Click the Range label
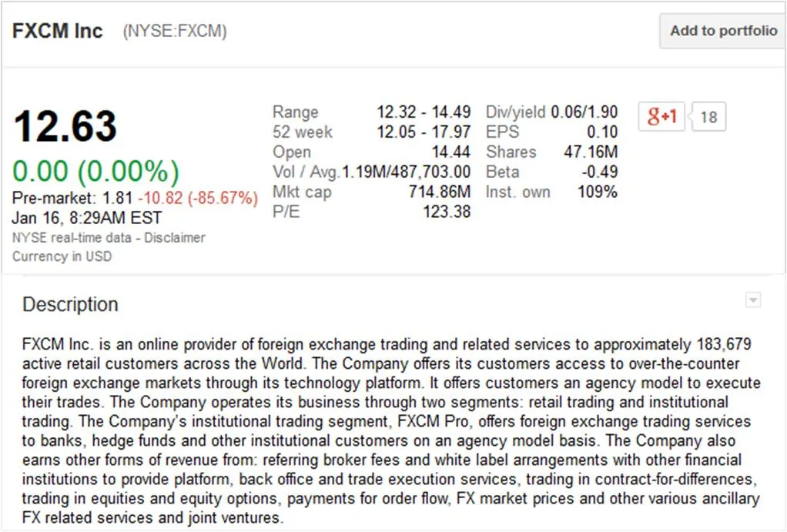This screenshot has height=532, width=787. [x=295, y=112]
